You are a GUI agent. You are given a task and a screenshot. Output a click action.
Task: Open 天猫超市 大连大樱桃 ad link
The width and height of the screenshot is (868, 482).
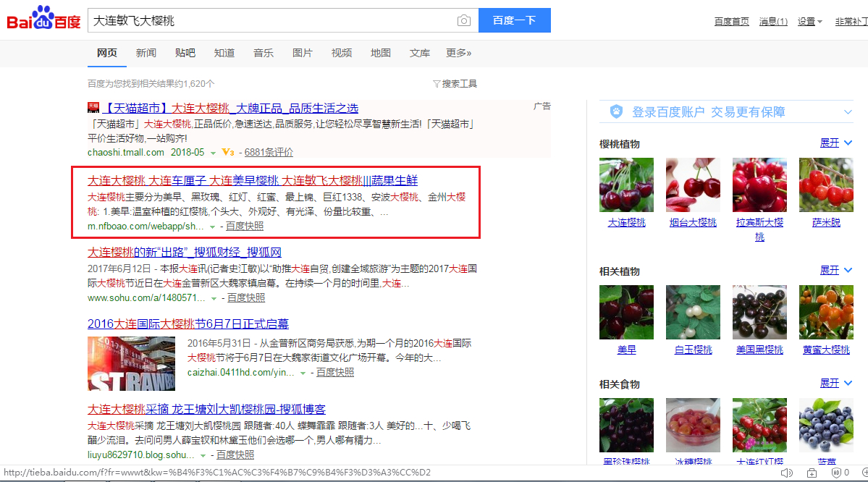(x=231, y=108)
